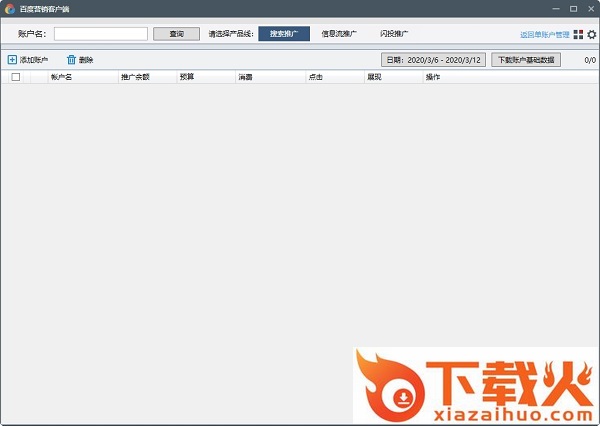The width and height of the screenshot is (600, 426).
Task: Maximize the Baidu Marketing client window
Action: pos(573,8)
